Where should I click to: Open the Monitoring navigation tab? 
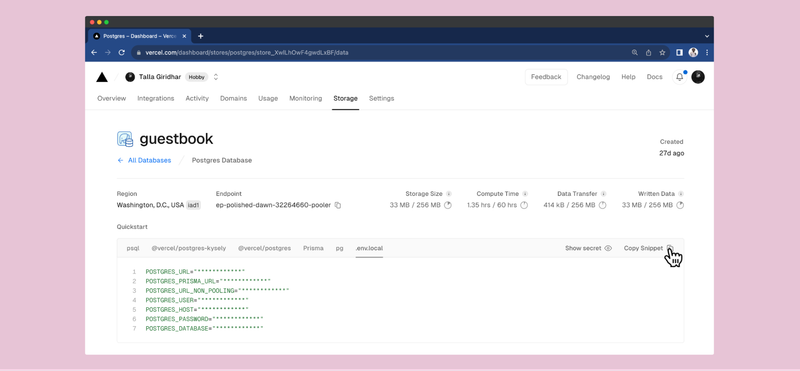(306, 98)
